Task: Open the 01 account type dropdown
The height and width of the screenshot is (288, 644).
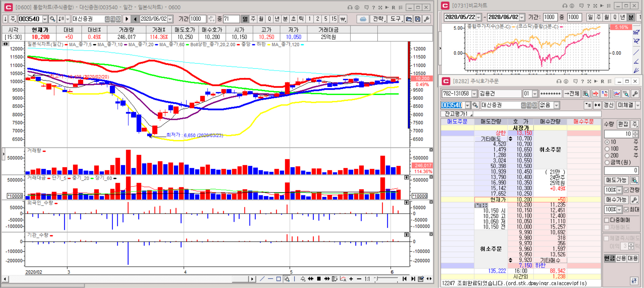Action: [x=535, y=94]
